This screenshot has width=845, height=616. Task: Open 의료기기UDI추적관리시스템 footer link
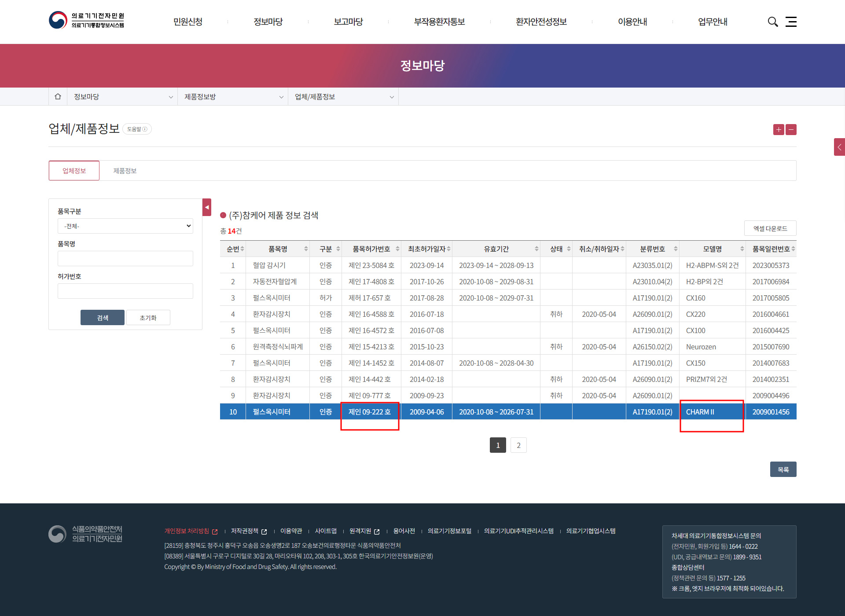point(519,531)
